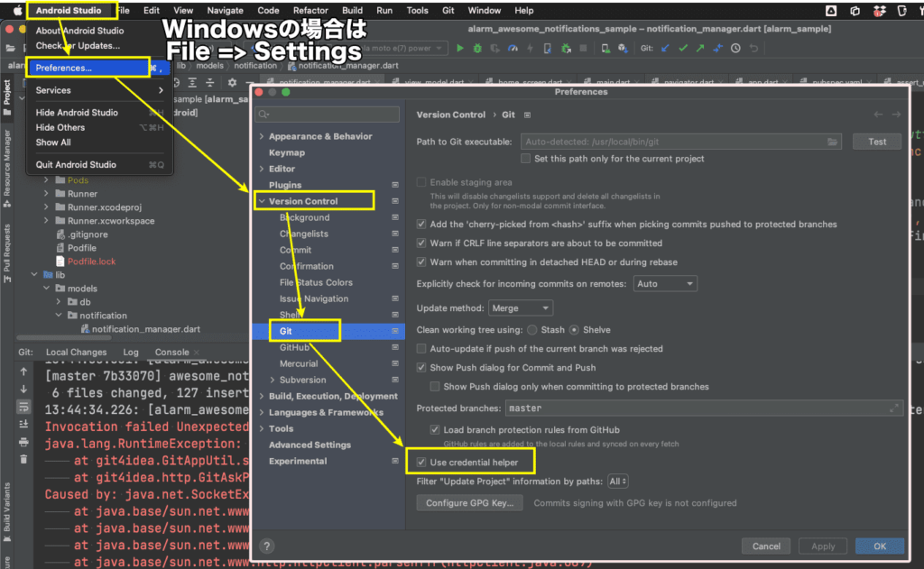
Task: Click the settings search field
Action: [327, 115]
